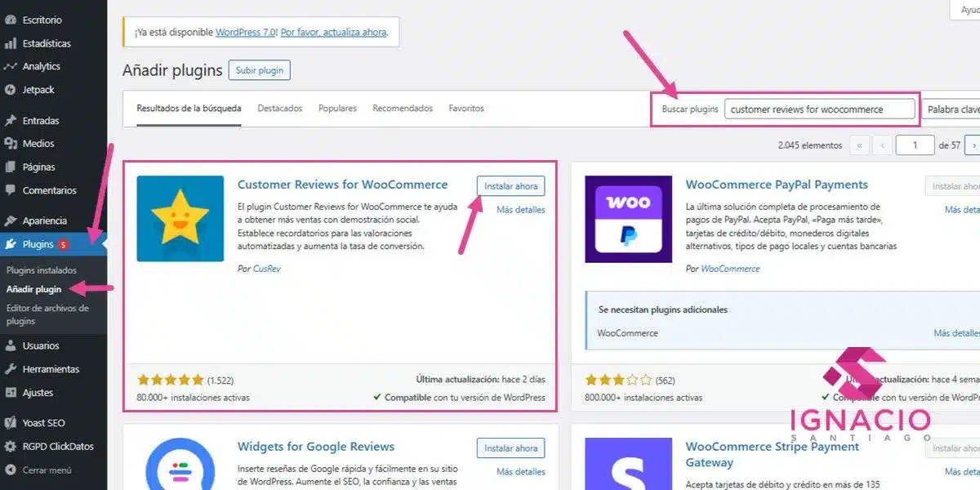
Task: Go to next page arrow button
Action: 972,145
